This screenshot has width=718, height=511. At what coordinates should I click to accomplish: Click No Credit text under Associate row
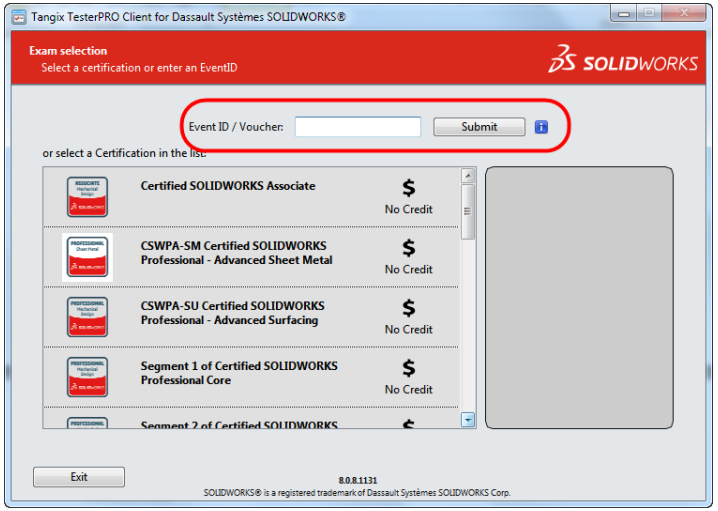408,209
